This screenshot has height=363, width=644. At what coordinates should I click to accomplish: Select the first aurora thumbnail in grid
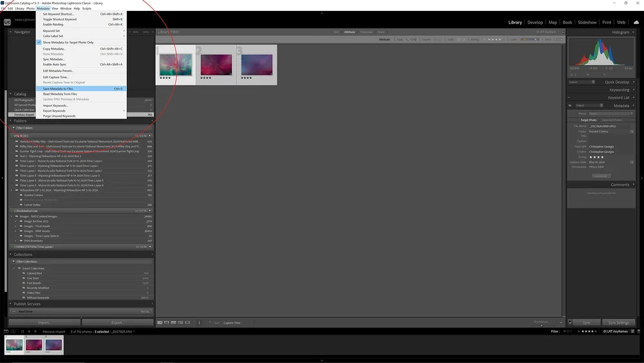(x=176, y=64)
